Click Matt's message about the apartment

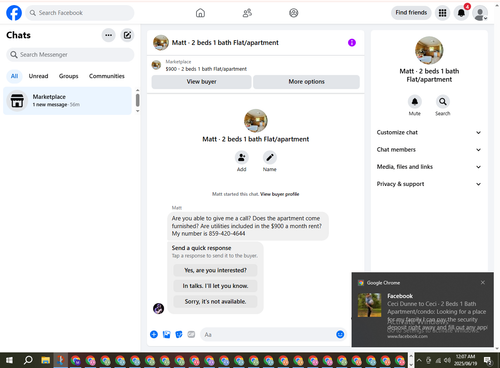[248, 226]
